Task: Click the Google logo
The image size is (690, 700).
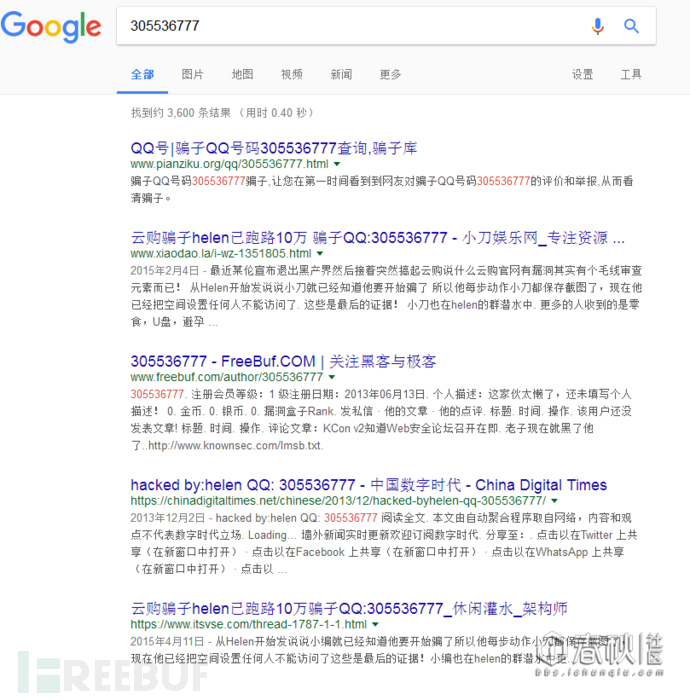Action: click(x=51, y=27)
